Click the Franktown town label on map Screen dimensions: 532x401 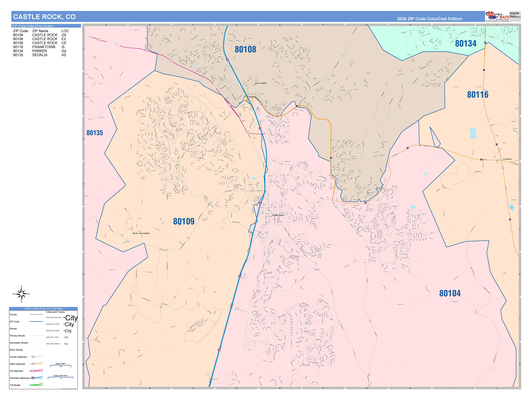507,159
